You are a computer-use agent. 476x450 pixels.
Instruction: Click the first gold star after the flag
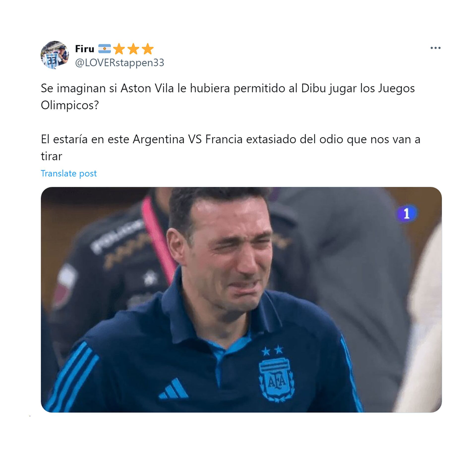coord(119,49)
